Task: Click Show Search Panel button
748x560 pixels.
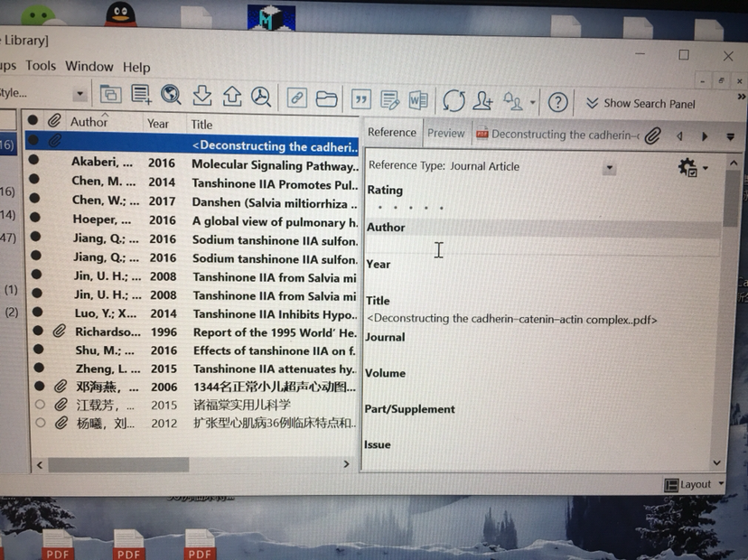Action: [x=640, y=104]
